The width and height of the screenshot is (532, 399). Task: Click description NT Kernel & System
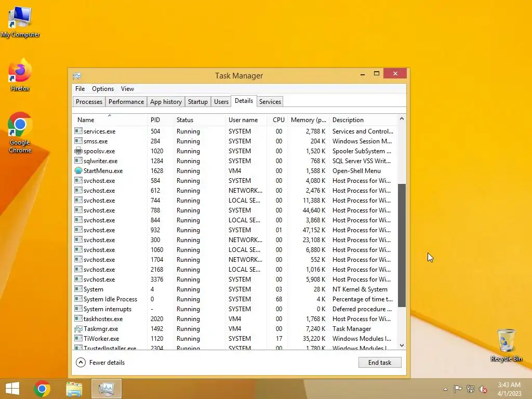360,289
